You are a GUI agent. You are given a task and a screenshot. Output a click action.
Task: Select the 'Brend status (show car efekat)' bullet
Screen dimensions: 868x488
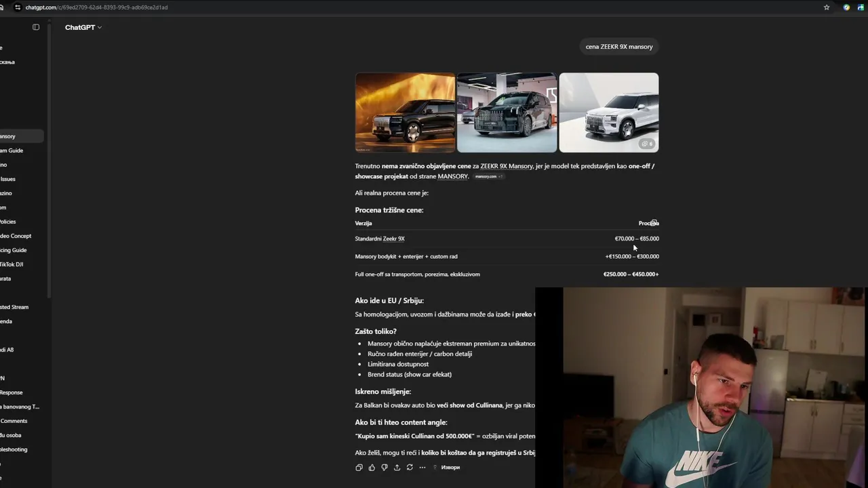tap(410, 374)
